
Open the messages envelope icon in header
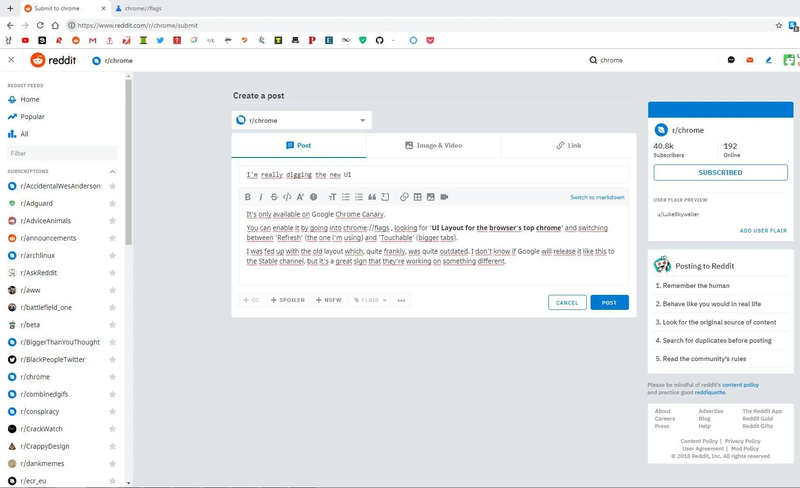(x=749, y=60)
